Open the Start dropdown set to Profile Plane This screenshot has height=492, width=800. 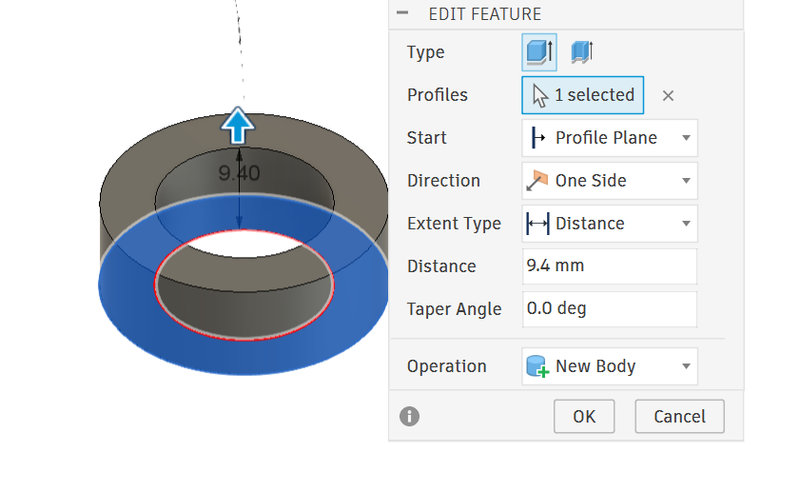(x=609, y=138)
